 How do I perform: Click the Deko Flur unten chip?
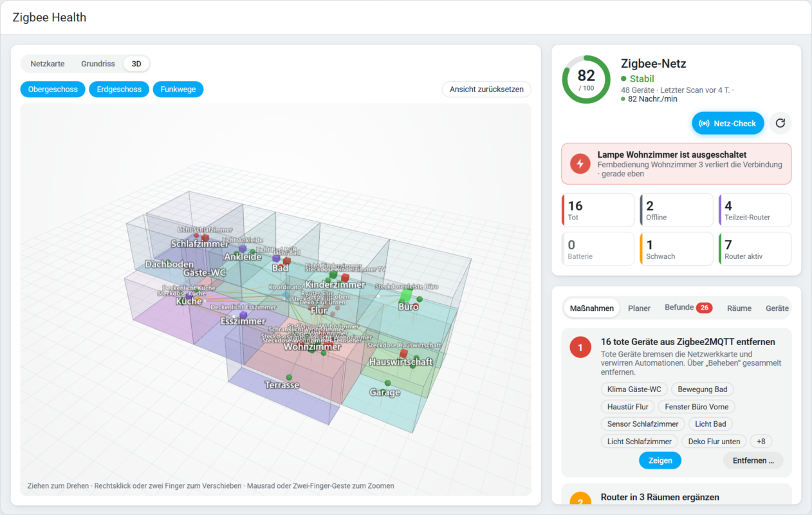tap(714, 442)
